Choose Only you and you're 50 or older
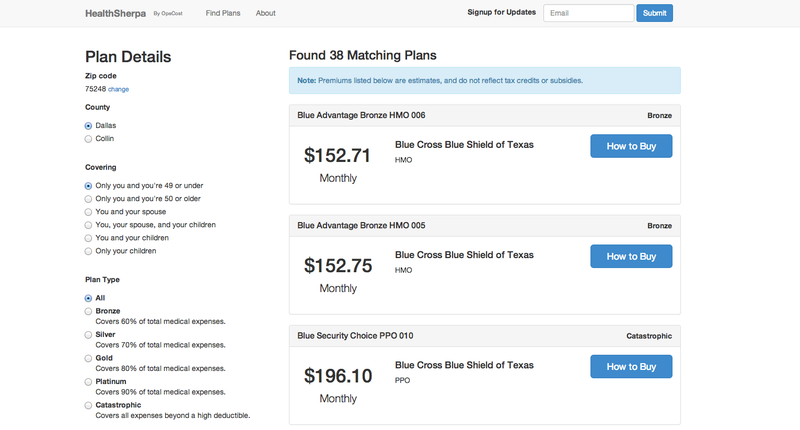The height and width of the screenshot is (430, 800). 88,199
